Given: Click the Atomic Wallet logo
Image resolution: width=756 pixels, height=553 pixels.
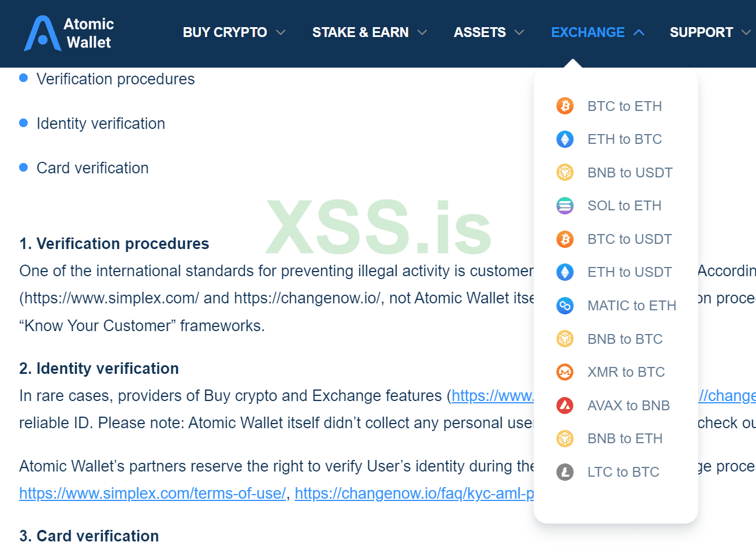Looking at the screenshot, I should (69, 33).
